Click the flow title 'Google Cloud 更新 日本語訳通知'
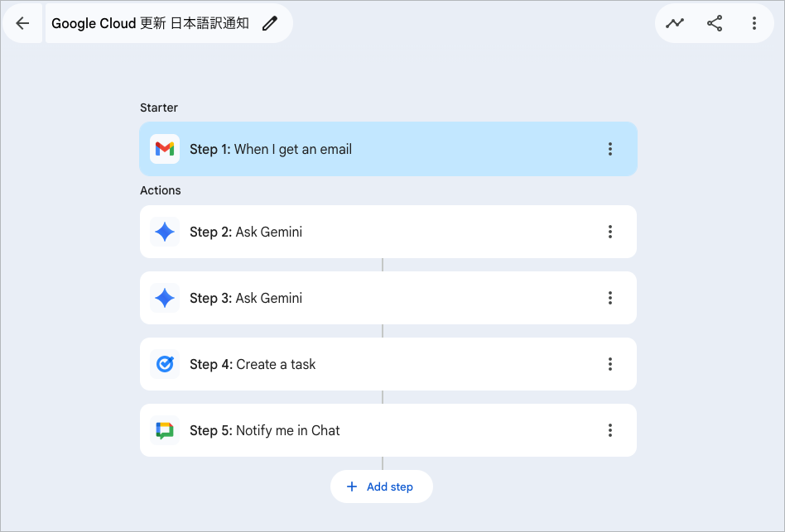Viewport: 785px width, 532px height. point(150,23)
